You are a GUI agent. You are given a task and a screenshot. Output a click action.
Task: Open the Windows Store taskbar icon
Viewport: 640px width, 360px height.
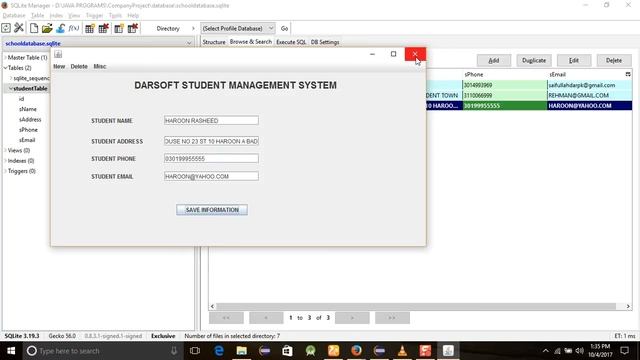tap(287, 351)
